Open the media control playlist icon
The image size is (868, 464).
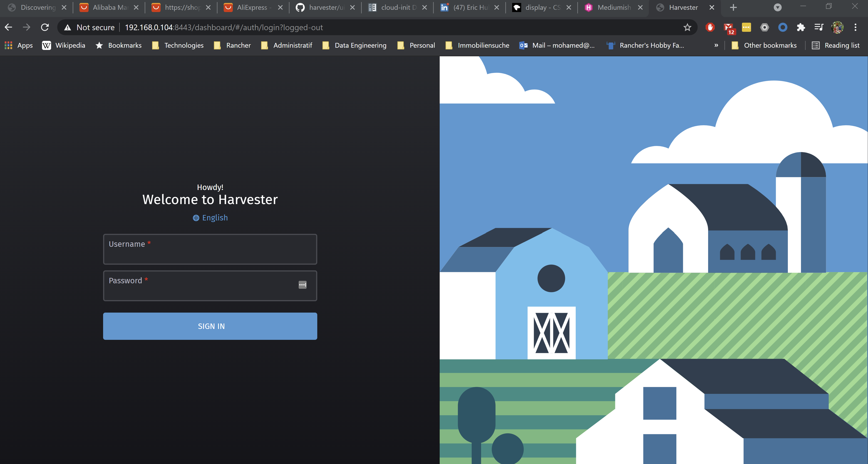pyautogui.click(x=819, y=27)
